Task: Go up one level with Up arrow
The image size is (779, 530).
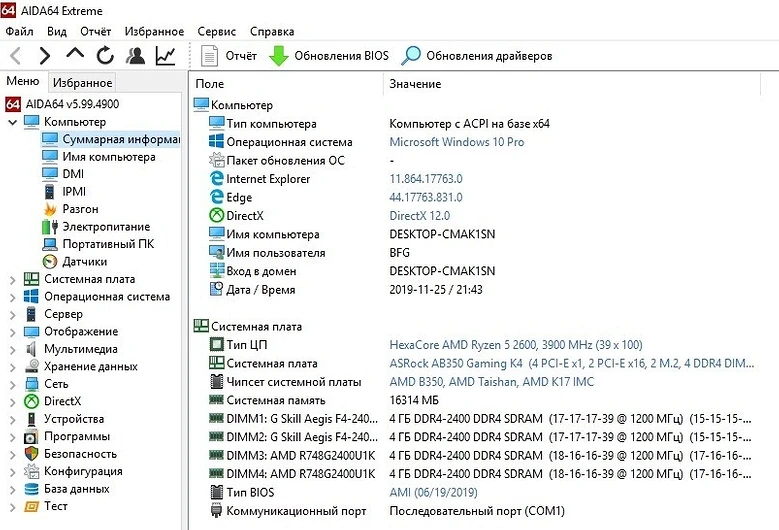Action: [x=75, y=56]
